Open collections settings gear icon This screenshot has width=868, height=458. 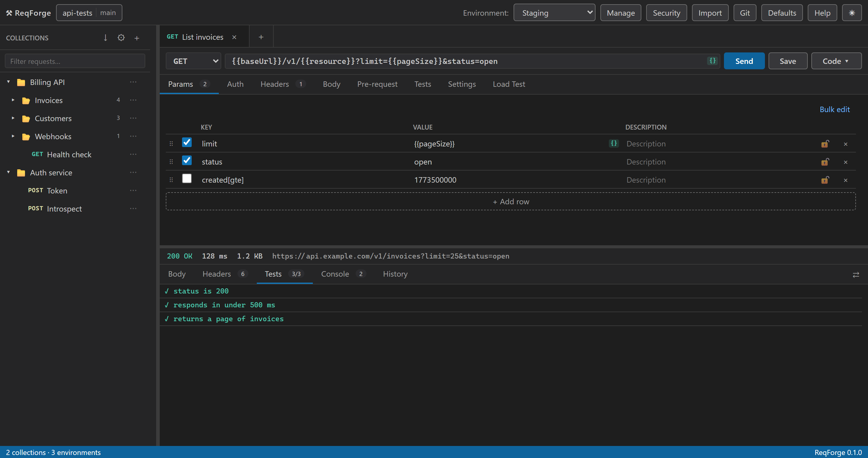(121, 38)
